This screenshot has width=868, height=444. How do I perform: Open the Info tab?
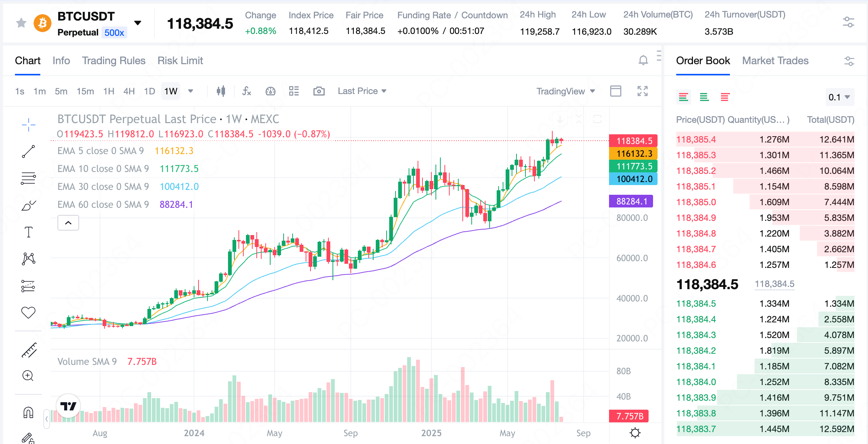point(61,60)
